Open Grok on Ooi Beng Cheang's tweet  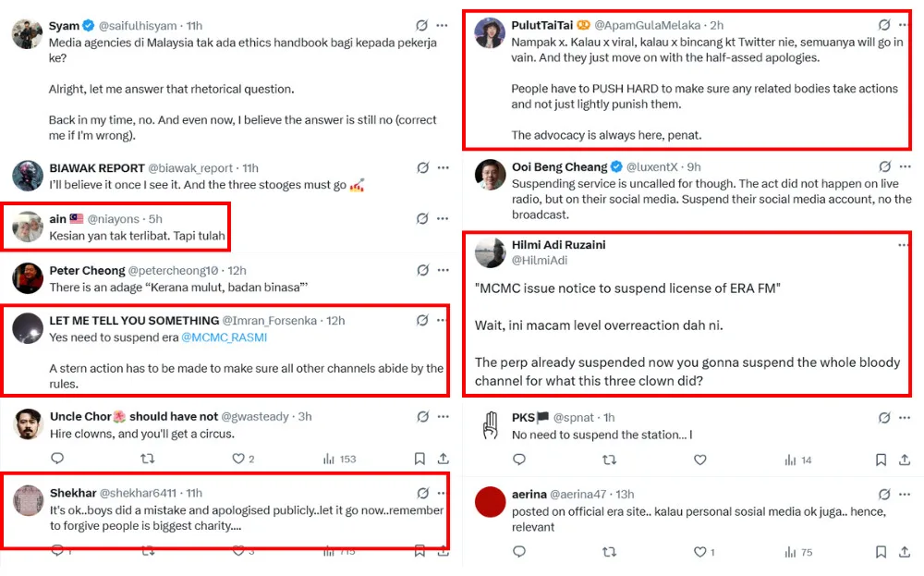point(884,167)
